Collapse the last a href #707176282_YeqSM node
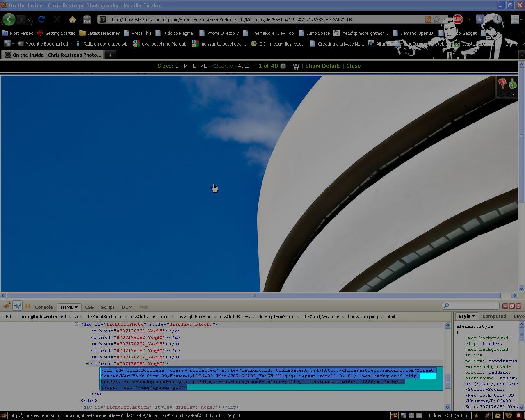The width and height of the screenshot is (525, 420). tap(87, 363)
